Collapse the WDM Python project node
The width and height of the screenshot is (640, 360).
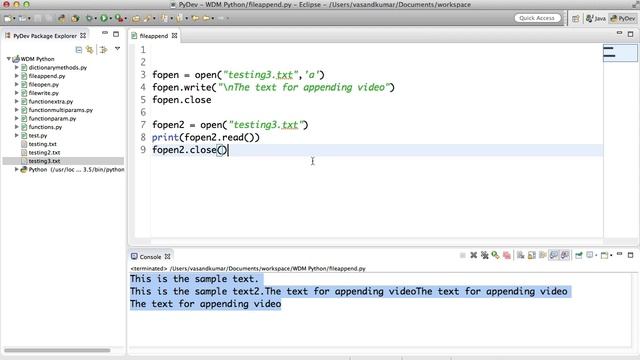9,59
